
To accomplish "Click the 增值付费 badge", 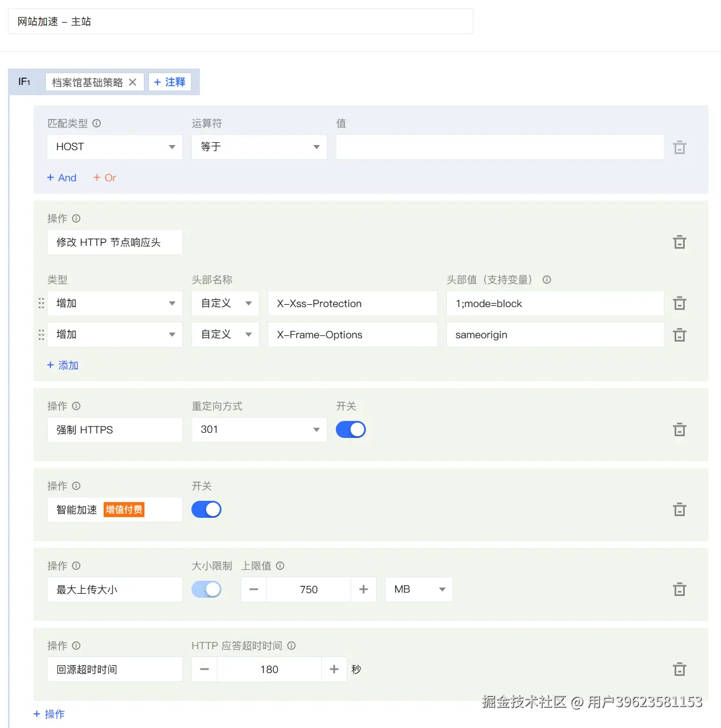I will 124,509.
